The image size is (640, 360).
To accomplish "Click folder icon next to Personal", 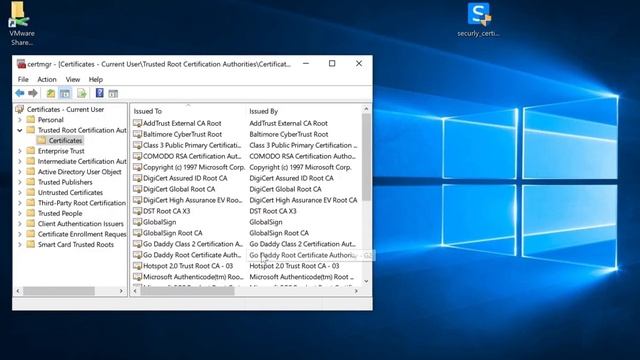I will (x=31, y=120).
